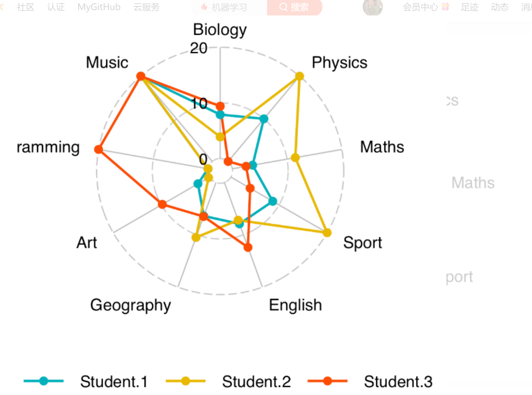Open the 动态 activity link
The width and height of the screenshot is (532, 395).
coord(500,7)
